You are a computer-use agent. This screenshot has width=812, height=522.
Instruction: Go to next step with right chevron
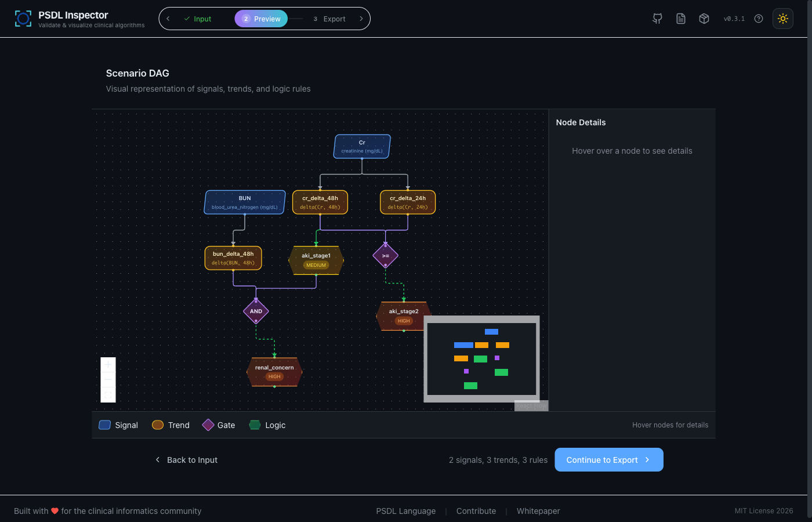(x=361, y=19)
